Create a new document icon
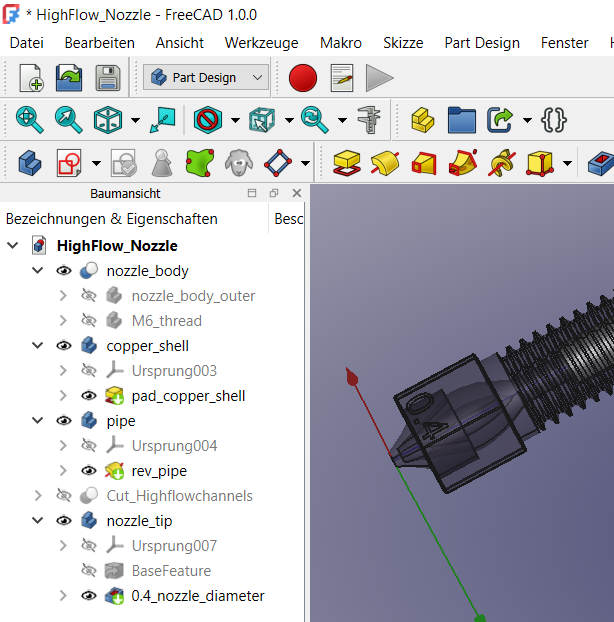Screen dimensions: 614x622 (31, 78)
